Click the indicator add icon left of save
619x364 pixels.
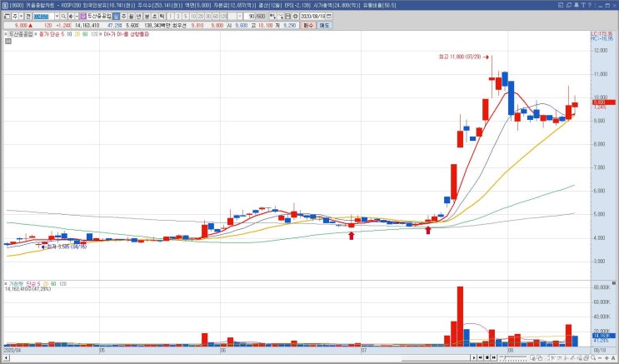(280, 16)
